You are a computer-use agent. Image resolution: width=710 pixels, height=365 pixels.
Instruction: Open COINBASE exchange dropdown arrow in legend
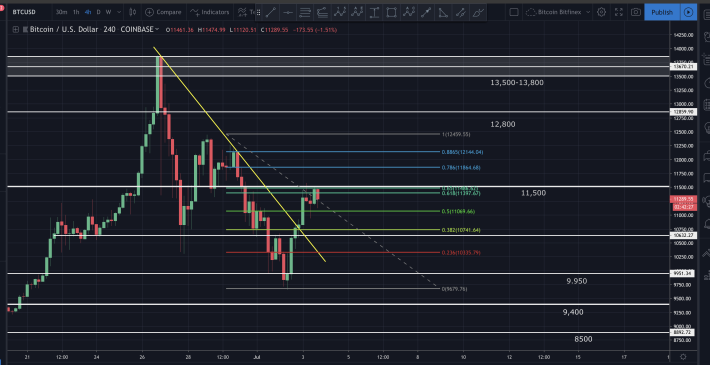click(157, 29)
